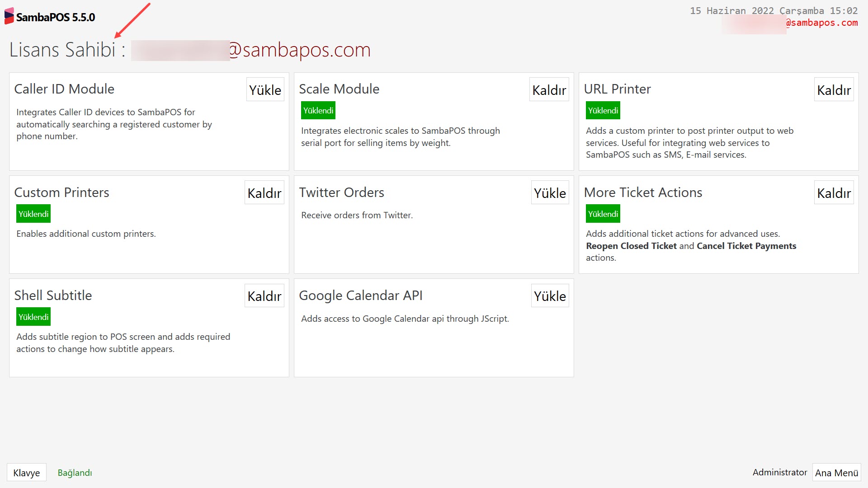The image size is (868, 488).
Task: Select the Lisans Sahibi email address
Action: tap(251, 50)
